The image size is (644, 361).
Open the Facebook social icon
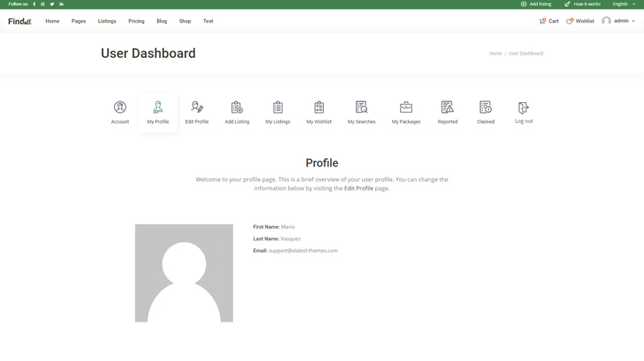click(35, 4)
